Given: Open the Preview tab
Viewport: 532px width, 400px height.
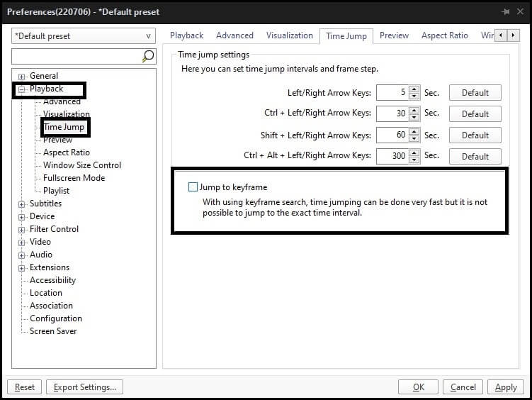Looking at the screenshot, I should (394, 35).
